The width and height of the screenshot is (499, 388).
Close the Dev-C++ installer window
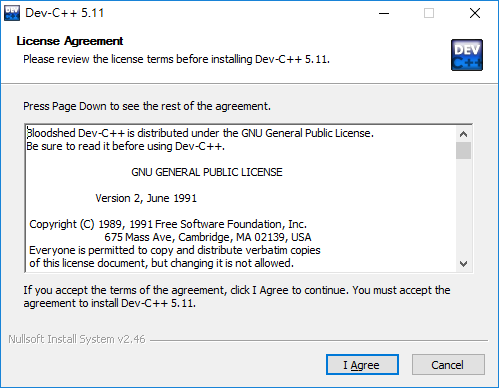pyautogui.click(x=475, y=13)
